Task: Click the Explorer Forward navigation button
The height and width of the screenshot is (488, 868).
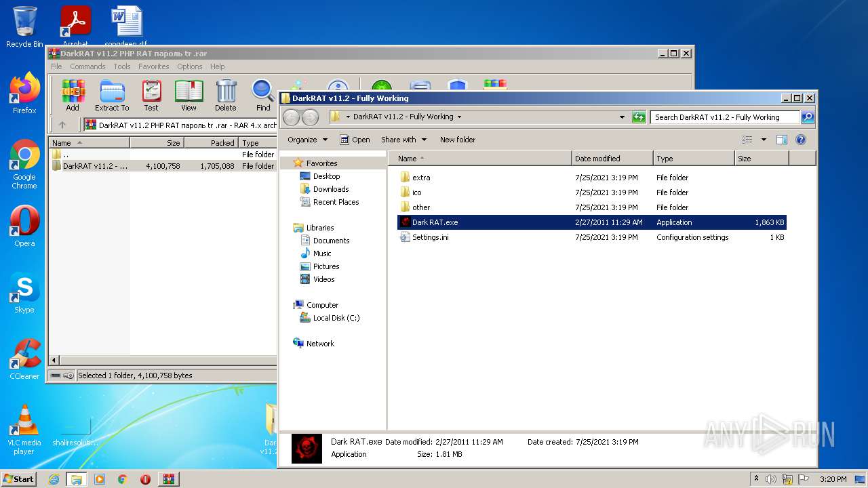Action: tap(310, 117)
